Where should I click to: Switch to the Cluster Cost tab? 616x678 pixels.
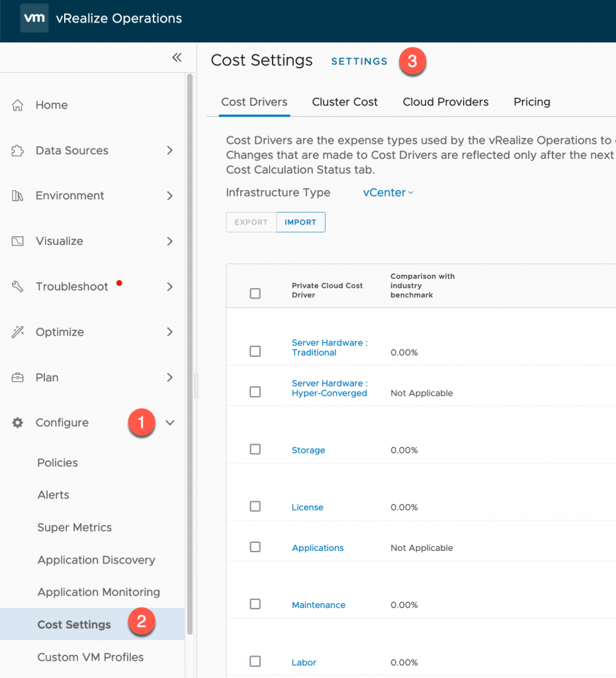tap(345, 102)
